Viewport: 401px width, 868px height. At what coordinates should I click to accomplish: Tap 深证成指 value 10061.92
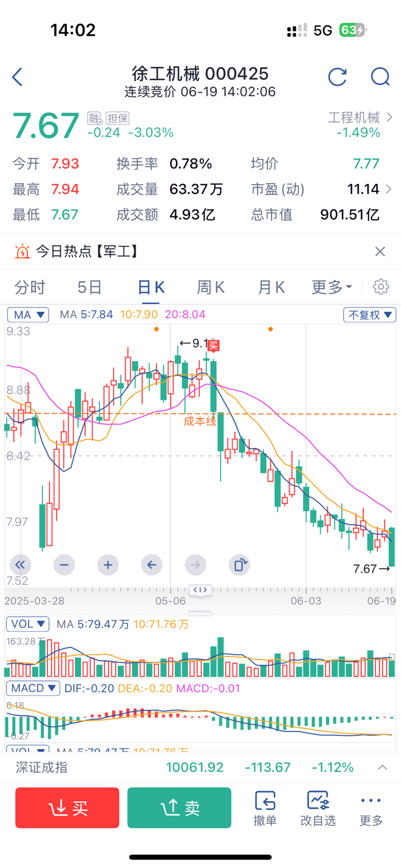click(195, 767)
